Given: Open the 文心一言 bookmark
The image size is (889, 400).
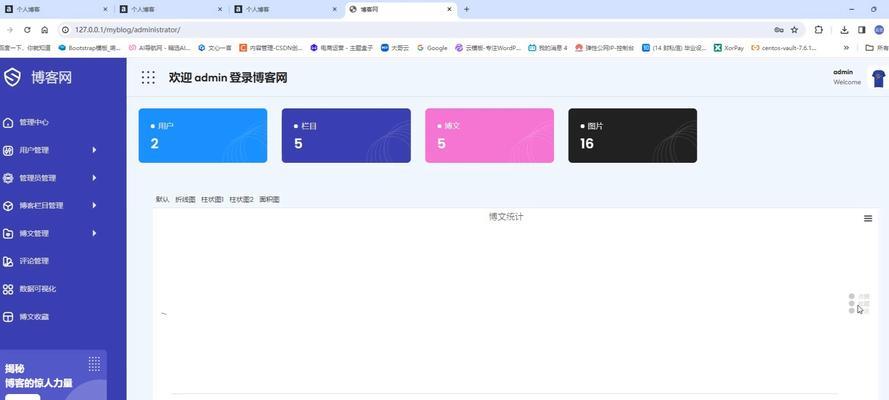Looking at the screenshot, I should [215, 48].
